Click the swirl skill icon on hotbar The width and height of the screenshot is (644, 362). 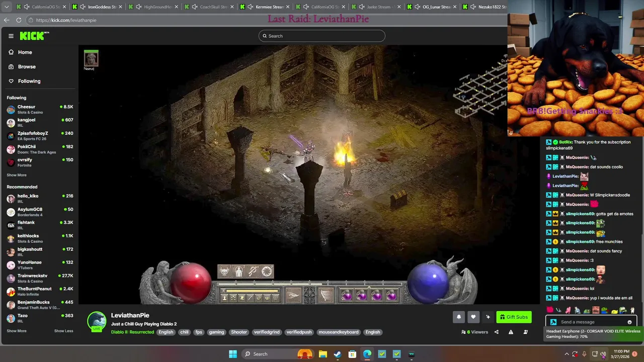267,271
